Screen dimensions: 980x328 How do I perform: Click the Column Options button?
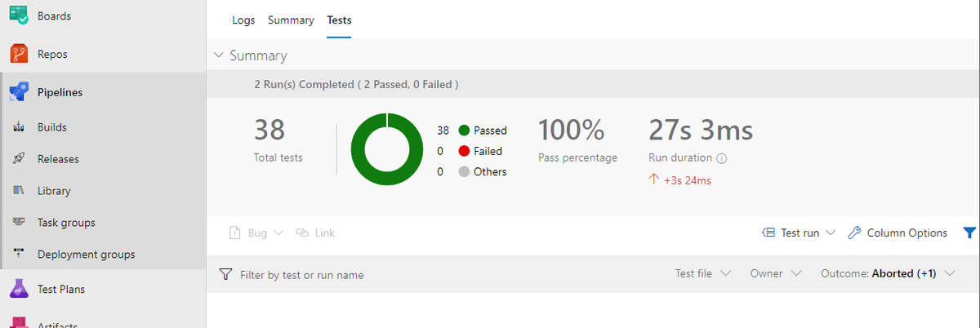pyautogui.click(x=898, y=233)
